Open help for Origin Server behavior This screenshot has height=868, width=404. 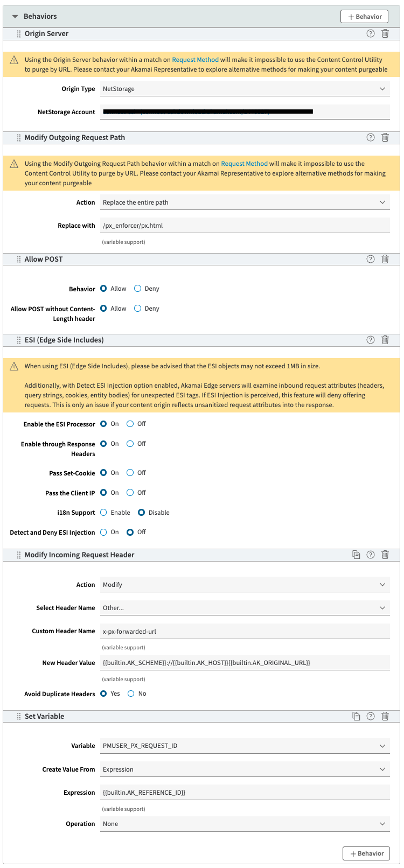click(x=371, y=33)
